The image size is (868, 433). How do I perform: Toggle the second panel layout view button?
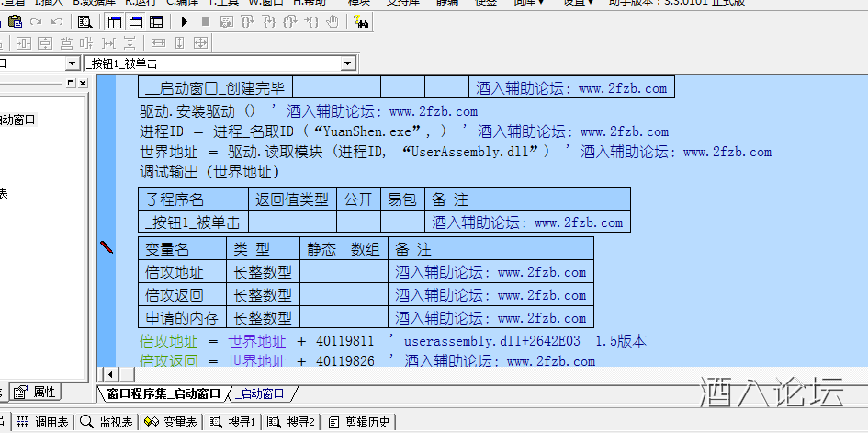[135, 21]
